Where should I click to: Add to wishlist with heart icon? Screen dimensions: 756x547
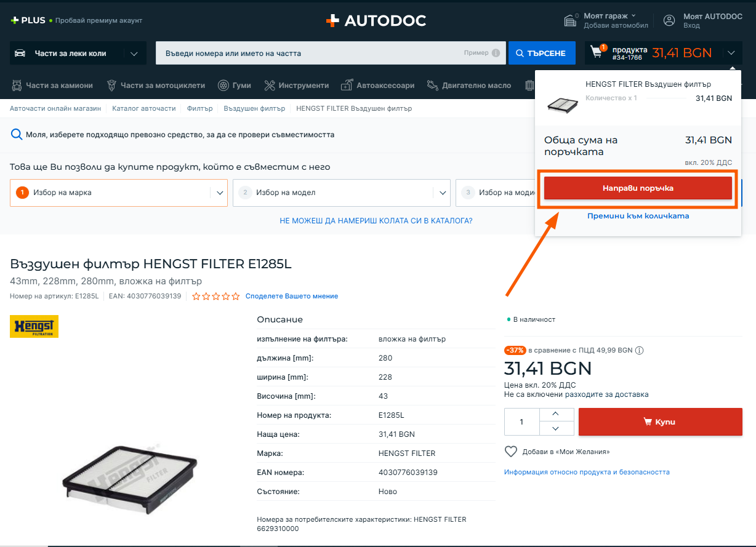(x=510, y=452)
